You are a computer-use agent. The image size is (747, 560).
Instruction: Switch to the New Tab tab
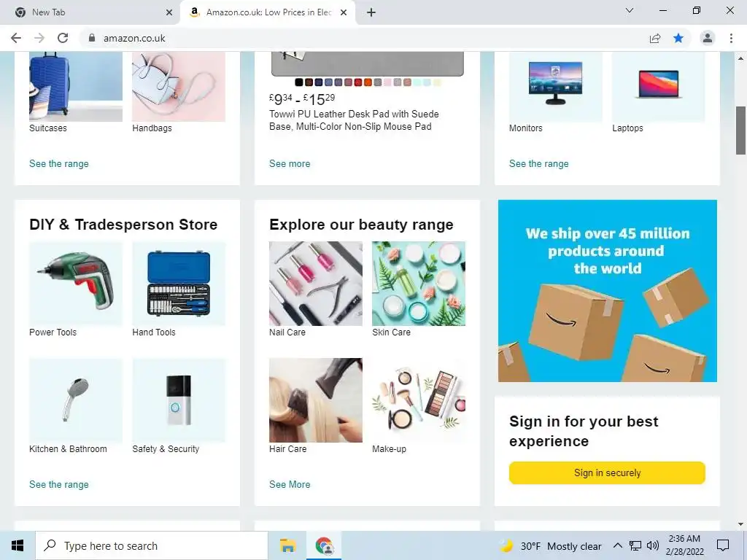pos(90,12)
